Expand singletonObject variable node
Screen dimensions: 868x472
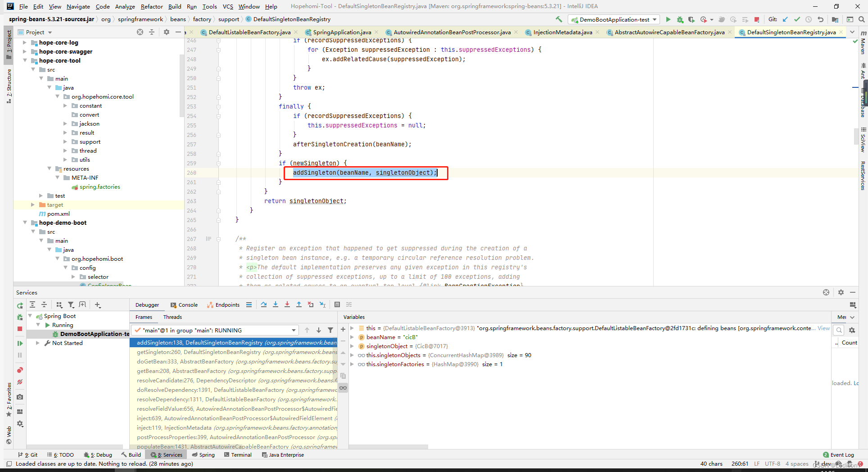point(353,346)
